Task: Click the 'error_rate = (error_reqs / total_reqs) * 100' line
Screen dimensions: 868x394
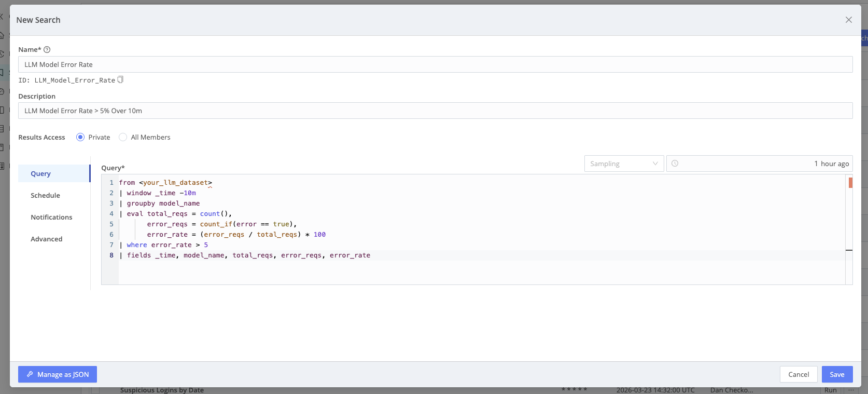Action: pyautogui.click(x=236, y=235)
